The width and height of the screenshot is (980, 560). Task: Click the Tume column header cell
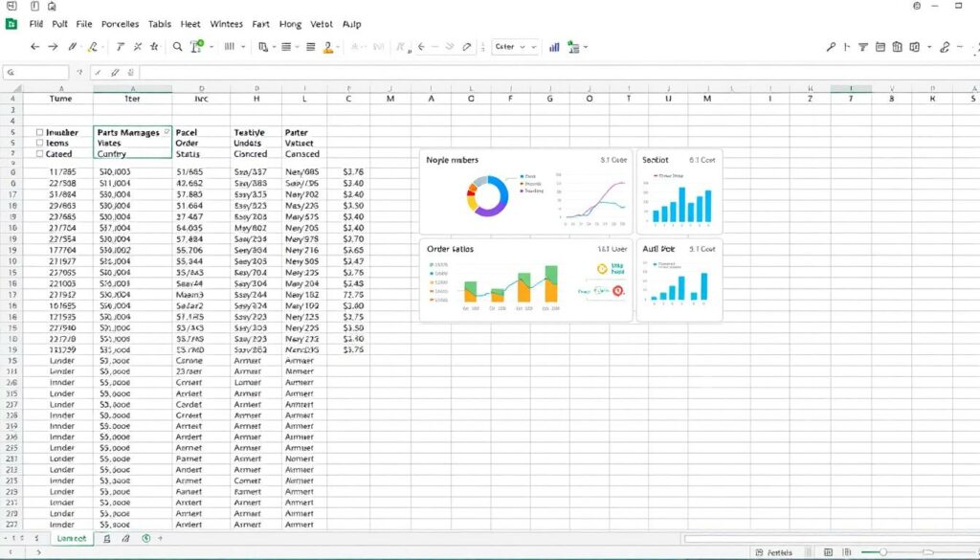(61, 99)
